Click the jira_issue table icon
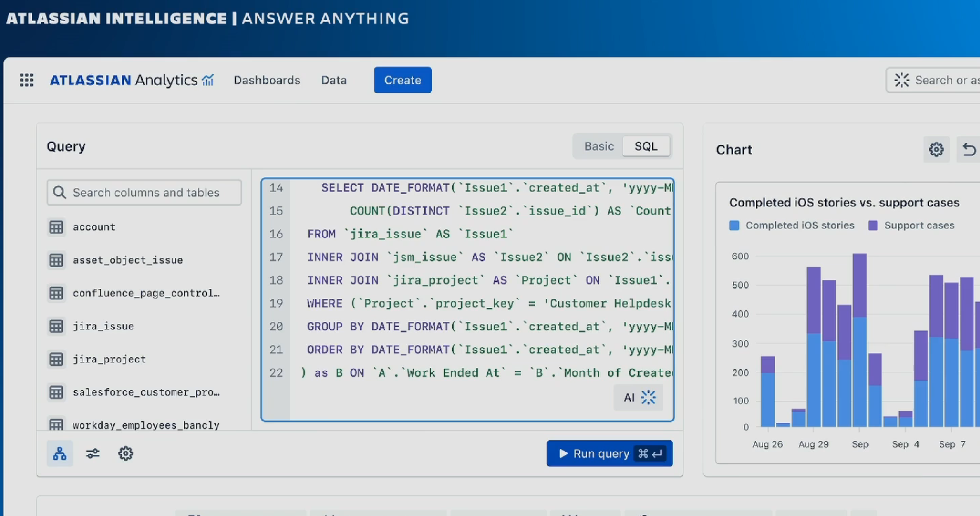The height and width of the screenshot is (516, 980). coord(56,326)
